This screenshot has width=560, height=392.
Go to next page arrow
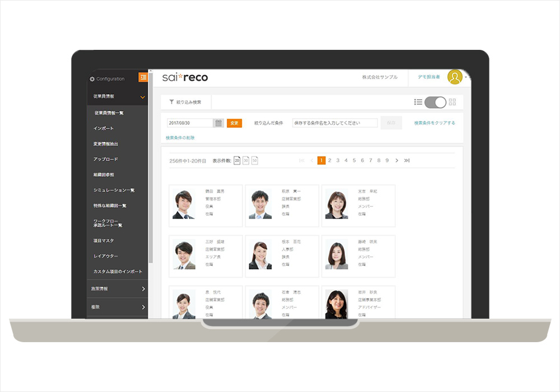(x=396, y=161)
